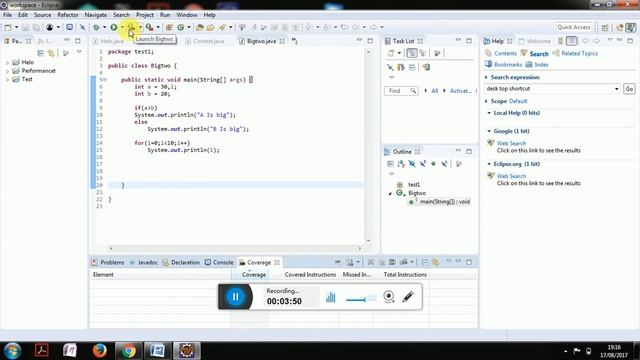This screenshot has height=360, width=640.
Task: Click the editor horizontal scrollbar
Action: coord(235,248)
